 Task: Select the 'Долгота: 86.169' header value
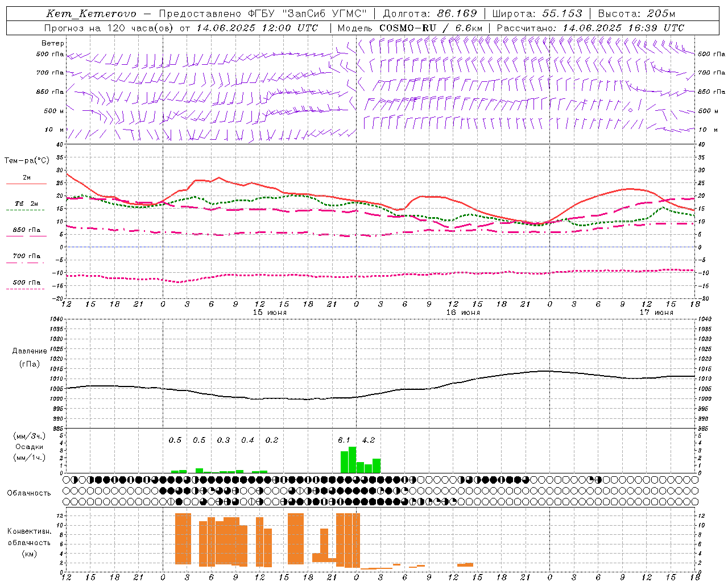click(x=430, y=14)
